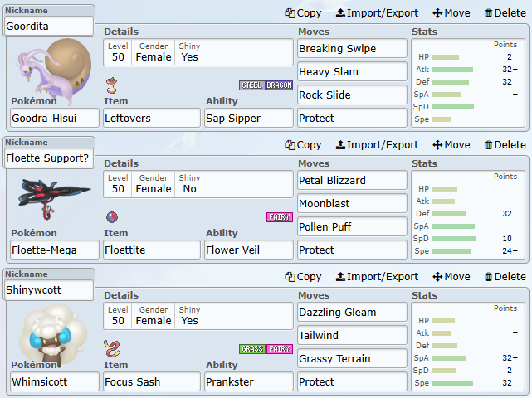Open Goordita's stats panel
The width and height of the screenshot is (532, 398).
pos(468,83)
